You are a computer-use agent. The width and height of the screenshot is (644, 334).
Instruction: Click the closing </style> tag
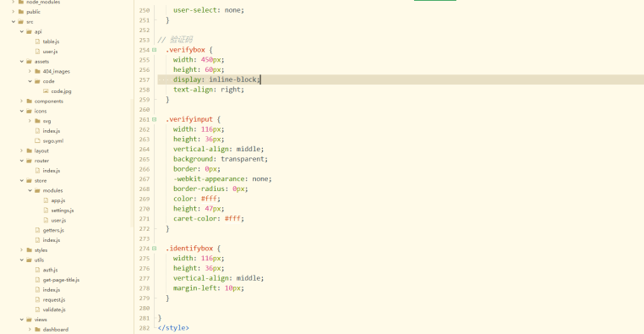[173, 328]
